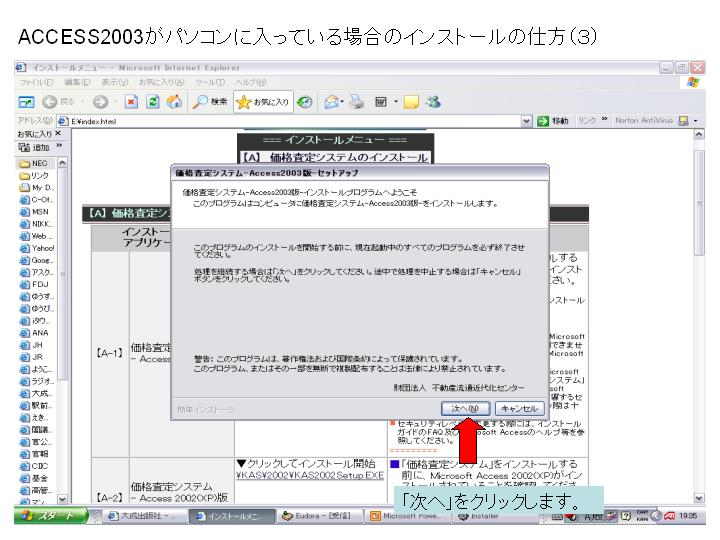This screenshot has height=540, width=720.
Task: Switch to インストールメニュー taskbar window
Action: tap(231, 516)
